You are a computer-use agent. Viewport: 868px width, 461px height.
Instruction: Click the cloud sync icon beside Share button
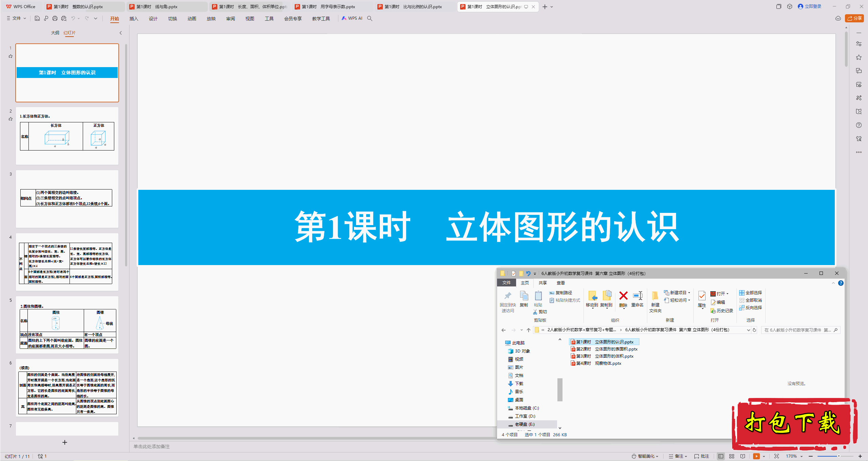(x=838, y=18)
